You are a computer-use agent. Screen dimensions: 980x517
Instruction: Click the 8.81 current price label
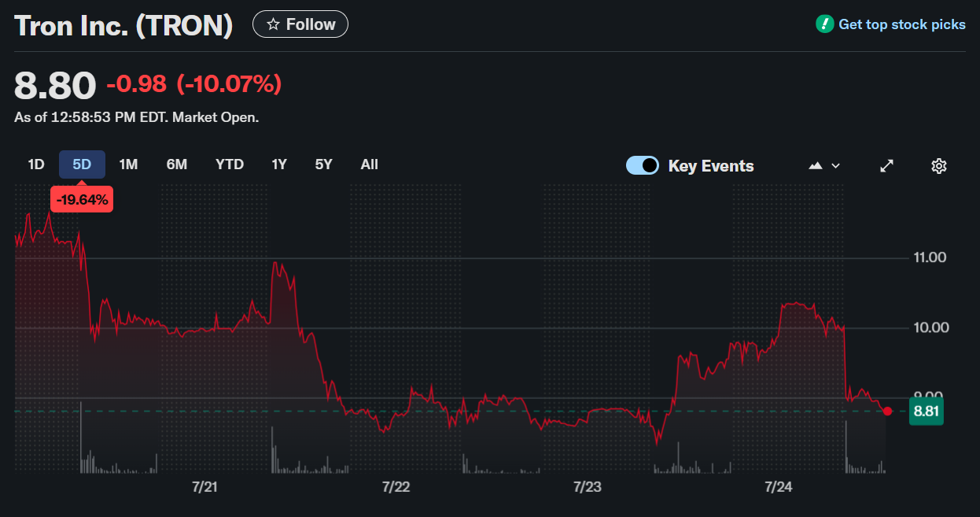point(926,411)
